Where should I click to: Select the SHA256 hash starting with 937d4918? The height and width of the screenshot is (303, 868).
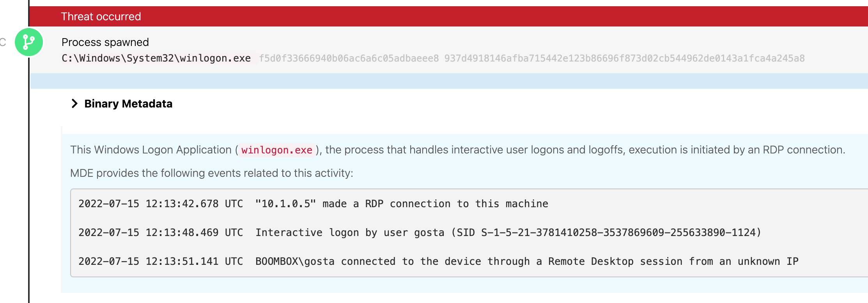(624, 58)
